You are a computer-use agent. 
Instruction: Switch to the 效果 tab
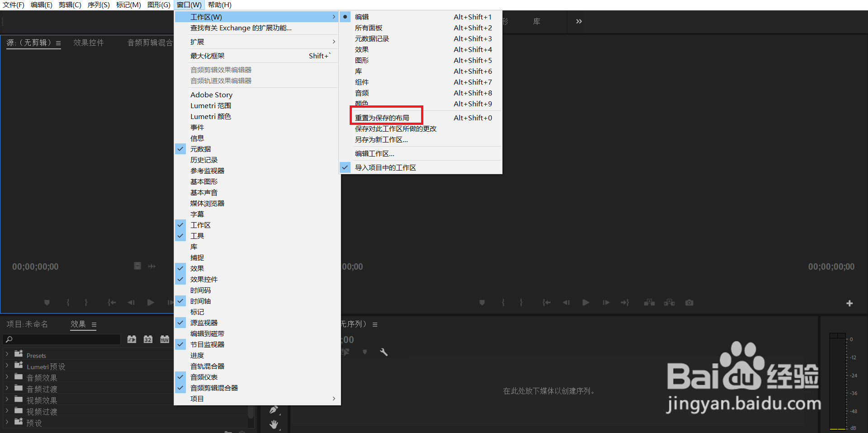[x=78, y=324]
